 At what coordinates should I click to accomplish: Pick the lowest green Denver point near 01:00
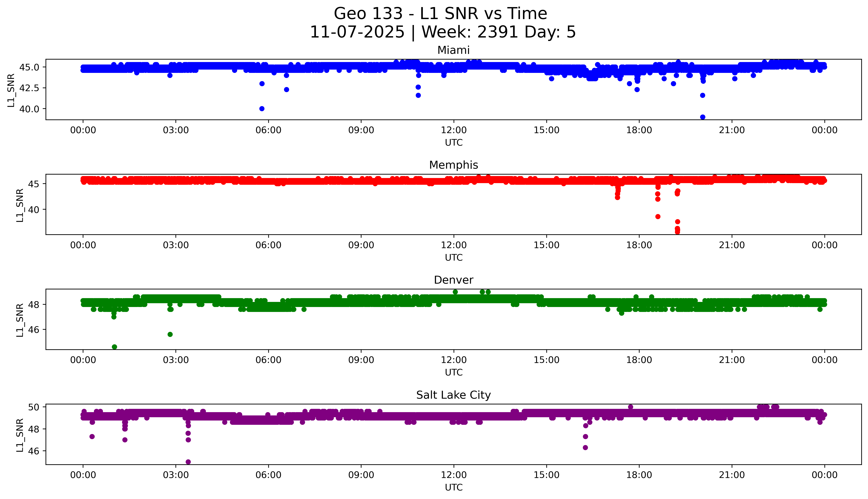coord(114,347)
